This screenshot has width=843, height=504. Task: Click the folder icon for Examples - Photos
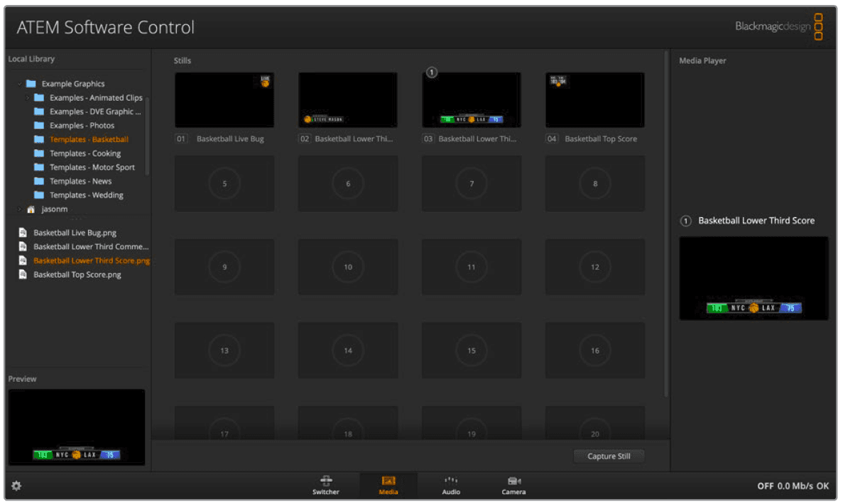40,125
